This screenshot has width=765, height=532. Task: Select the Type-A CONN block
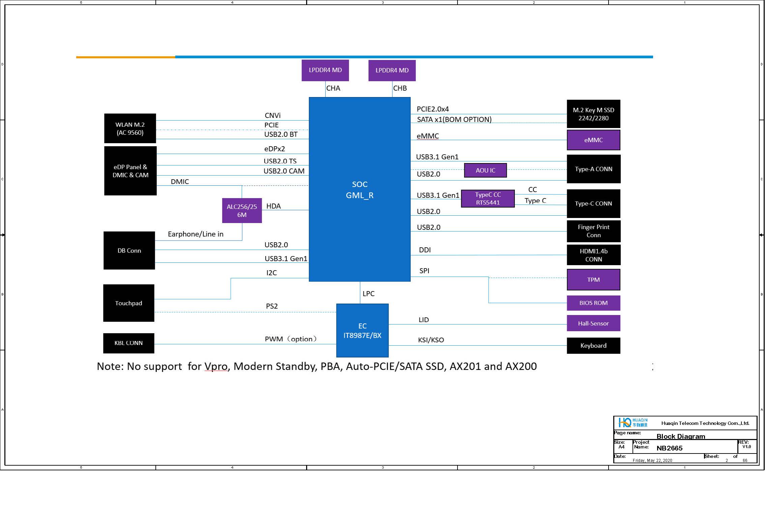tap(593, 169)
